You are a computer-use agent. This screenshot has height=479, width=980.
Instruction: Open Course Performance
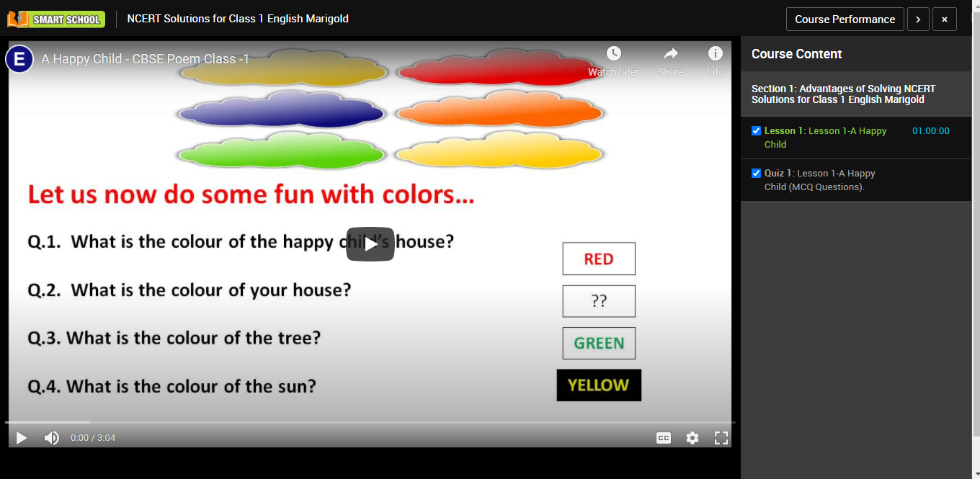[845, 19]
